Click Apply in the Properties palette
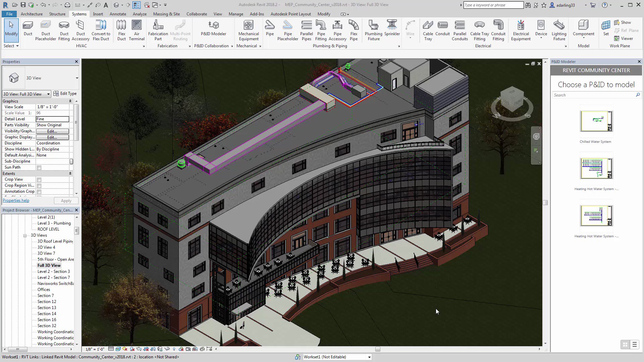 click(x=66, y=200)
